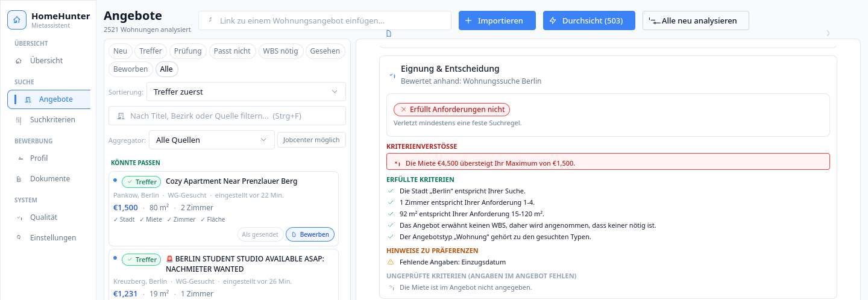
Task: Click the HomeHunter house logo icon
Action: 17,20
